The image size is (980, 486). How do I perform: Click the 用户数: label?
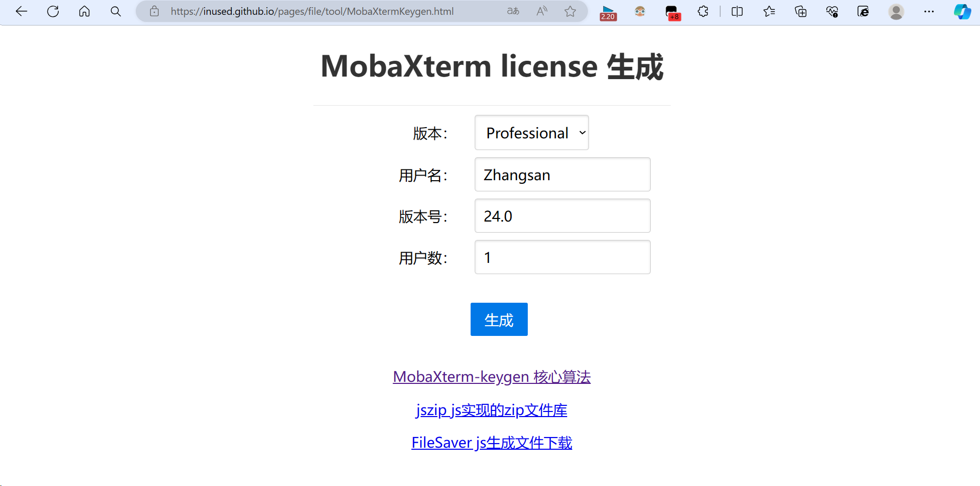[x=423, y=258]
